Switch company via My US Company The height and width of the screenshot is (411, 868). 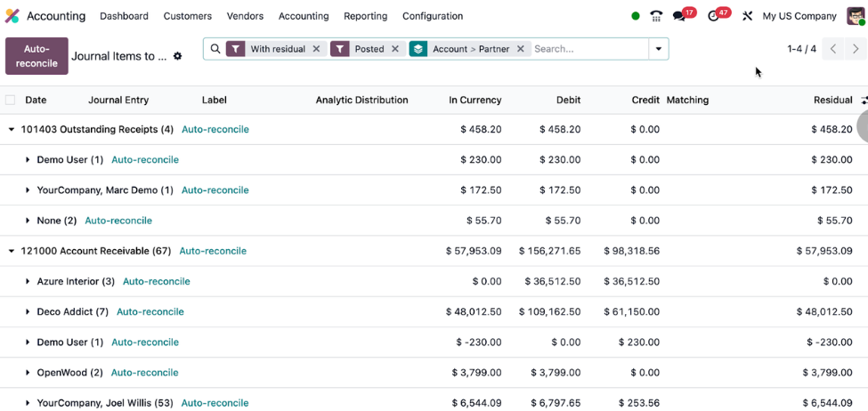(x=799, y=16)
